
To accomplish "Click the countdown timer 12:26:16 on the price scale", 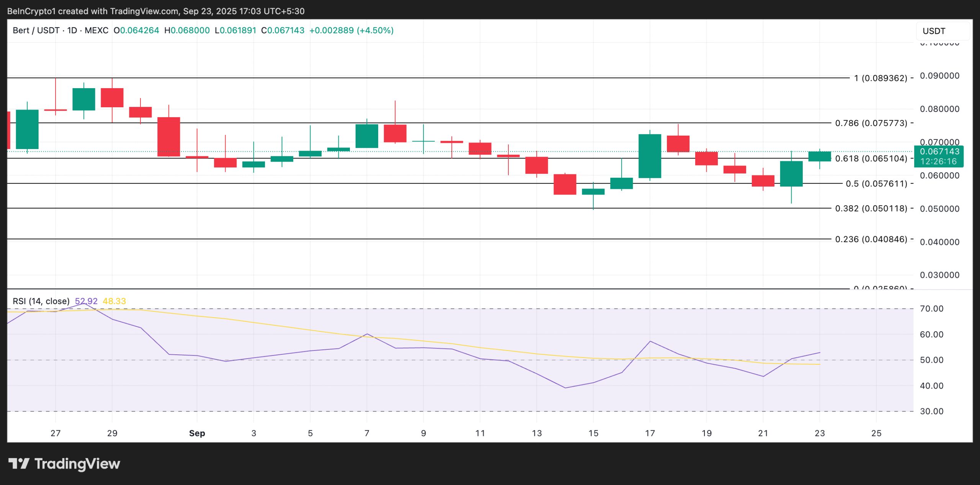I will click(x=939, y=162).
